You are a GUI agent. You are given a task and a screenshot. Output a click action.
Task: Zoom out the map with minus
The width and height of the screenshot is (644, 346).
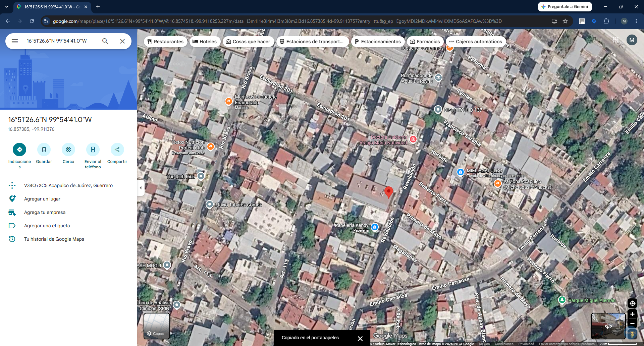(x=632, y=324)
